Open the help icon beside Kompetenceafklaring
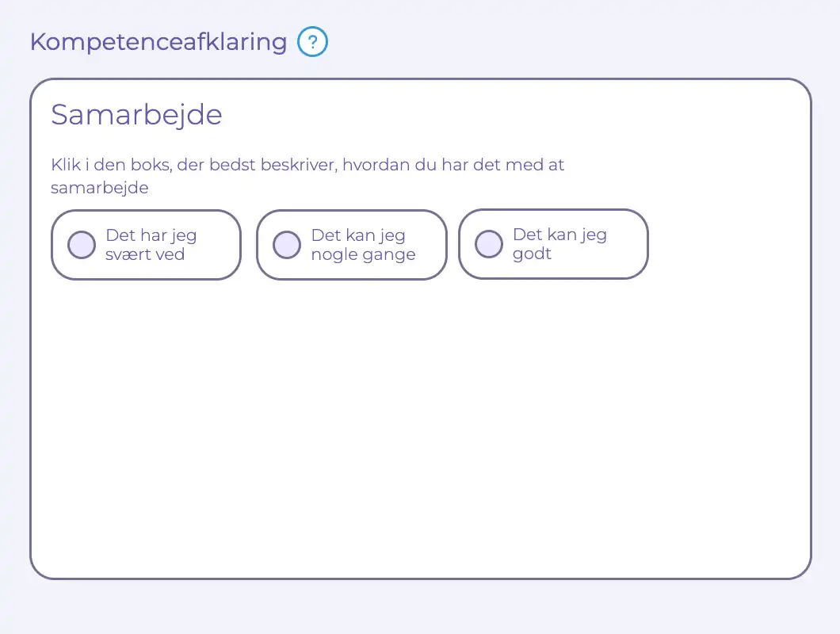 tap(312, 41)
